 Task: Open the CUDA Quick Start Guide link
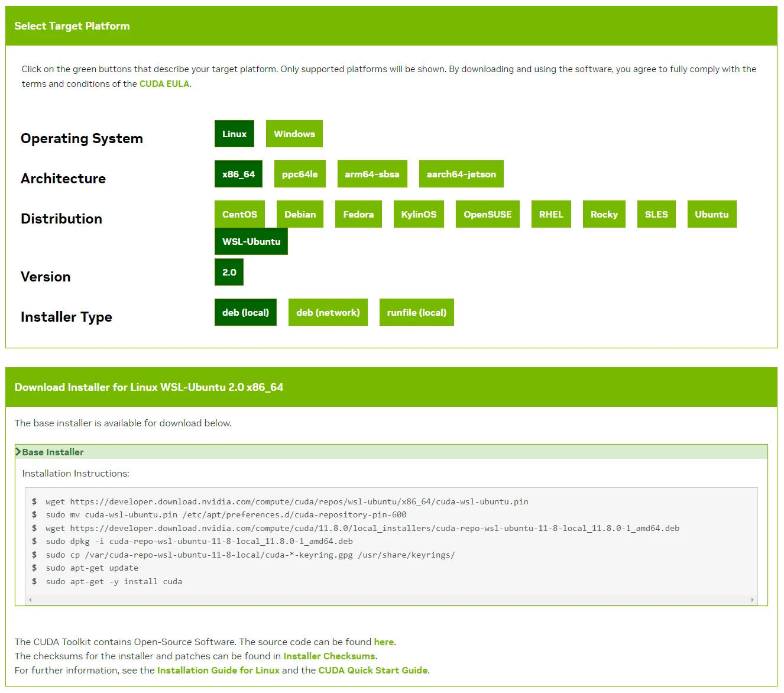(372, 670)
